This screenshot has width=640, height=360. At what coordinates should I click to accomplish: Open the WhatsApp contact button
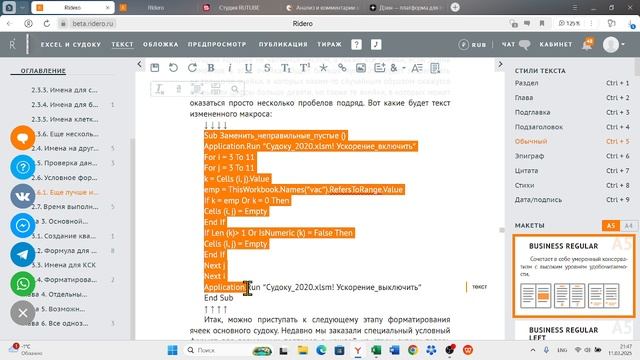[x=23, y=284]
